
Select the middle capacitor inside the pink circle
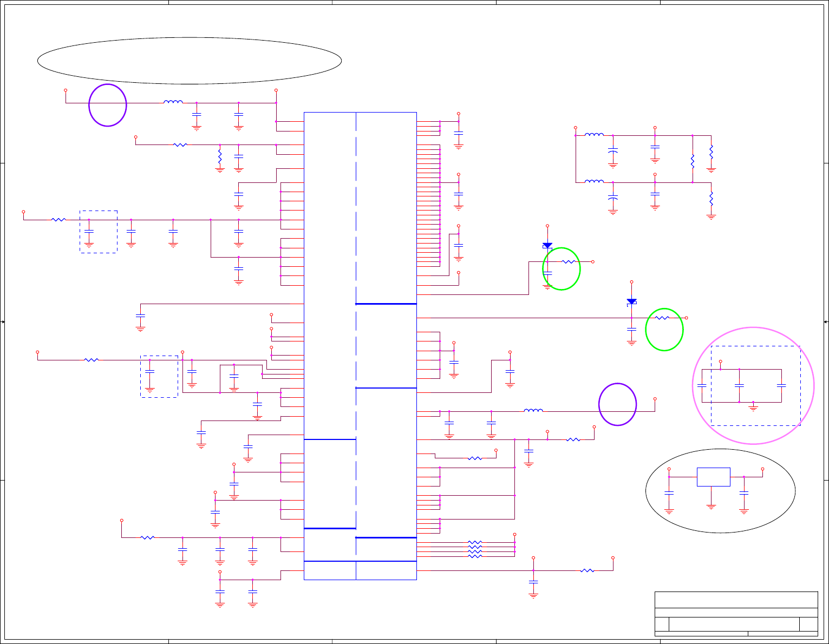(x=739, y=386)
